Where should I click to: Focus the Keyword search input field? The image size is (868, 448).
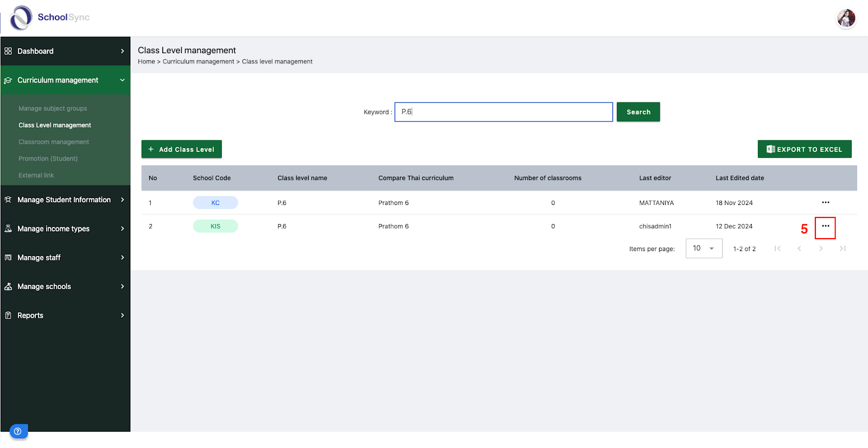tap(503, 112)
